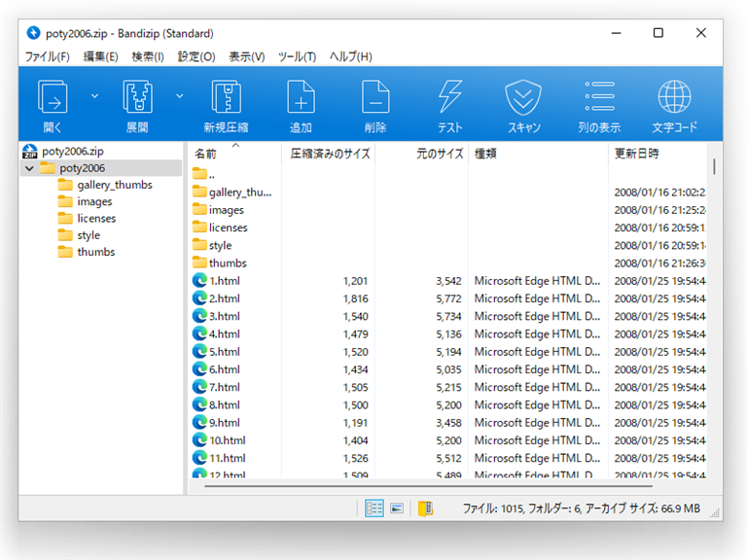Sort by 種類 column header

pyautogui.click(x=538, y=154)
